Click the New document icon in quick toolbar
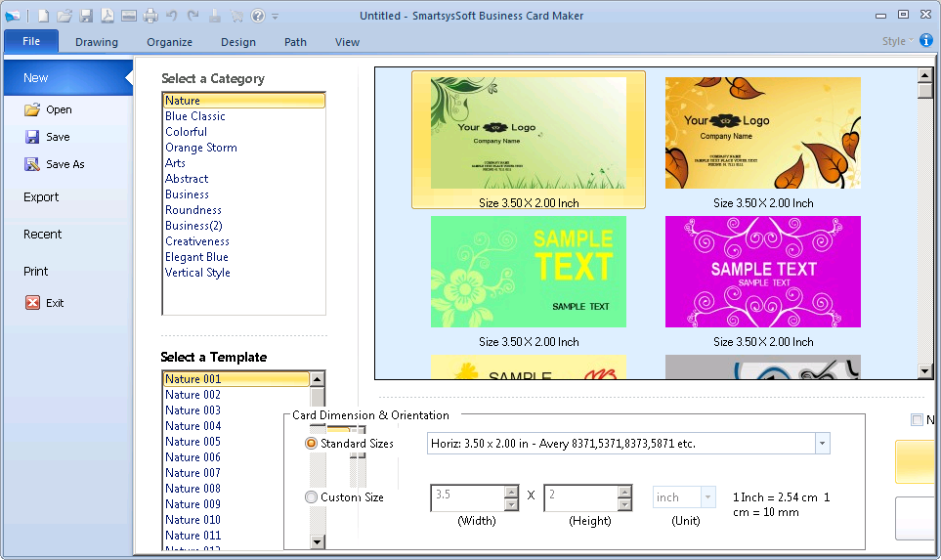 pos(43,16)
